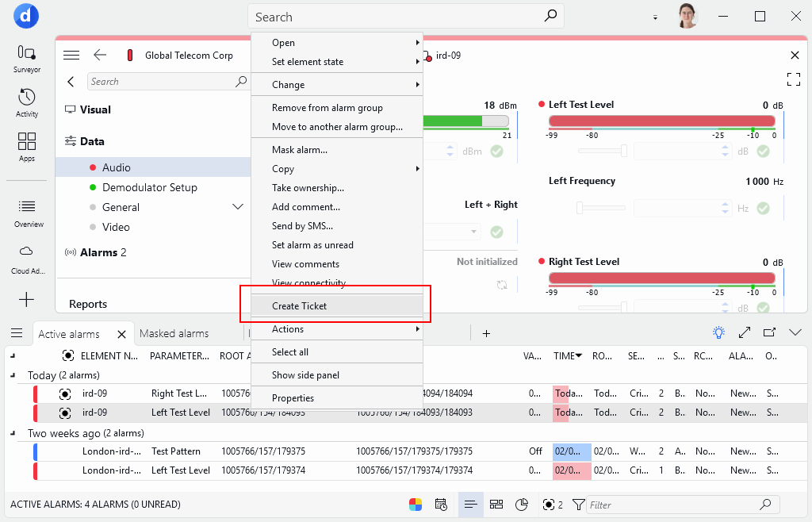Open the pie chart statistics icon
Image resolution: width=812 pixels, height=522 pixels.
tap(522, 505)
